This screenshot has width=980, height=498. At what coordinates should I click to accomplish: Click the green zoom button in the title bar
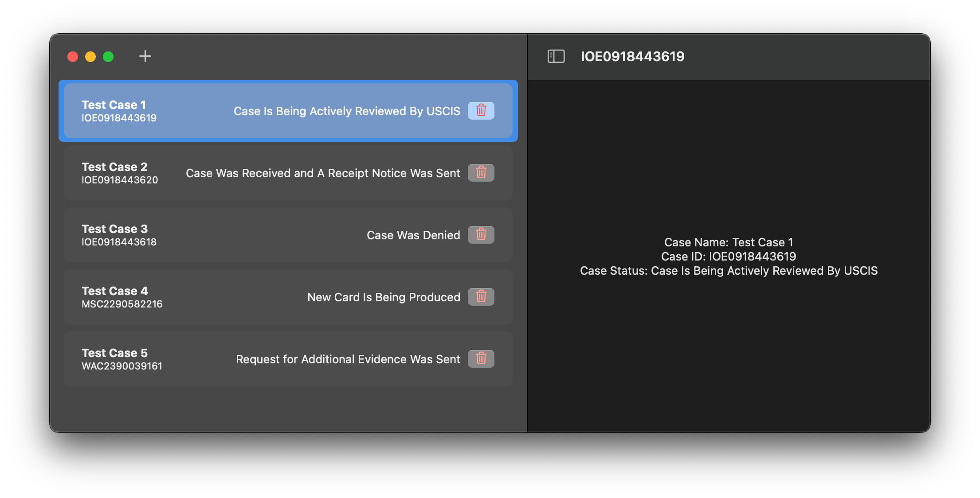tap(107, 56)
